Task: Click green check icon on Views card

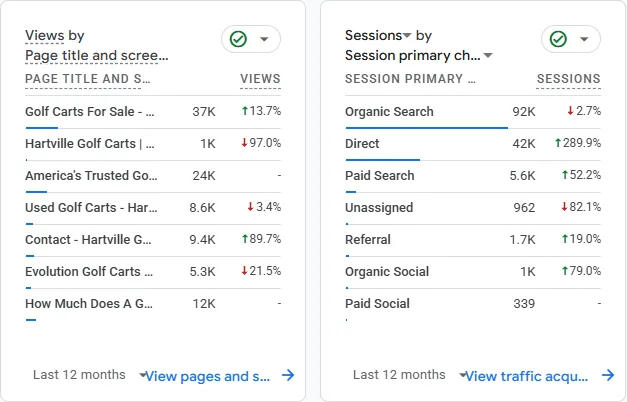Action: tap(238, 39)
